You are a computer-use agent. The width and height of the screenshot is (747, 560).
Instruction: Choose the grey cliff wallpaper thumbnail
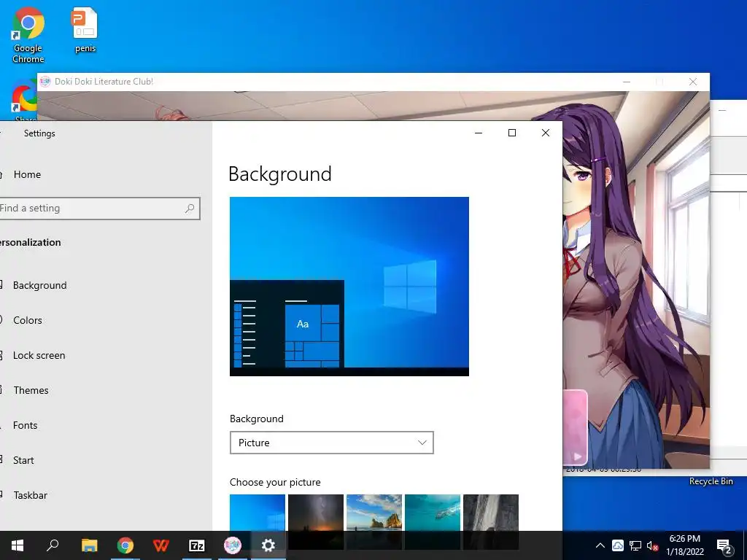point(491,513)
